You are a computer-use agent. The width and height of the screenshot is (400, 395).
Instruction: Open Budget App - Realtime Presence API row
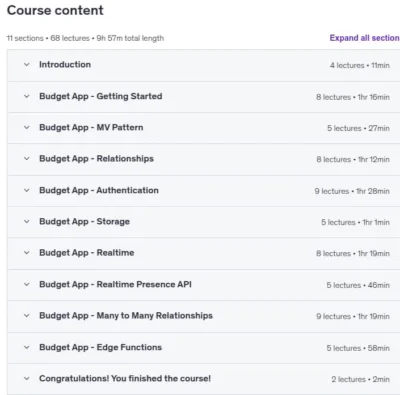203,285
